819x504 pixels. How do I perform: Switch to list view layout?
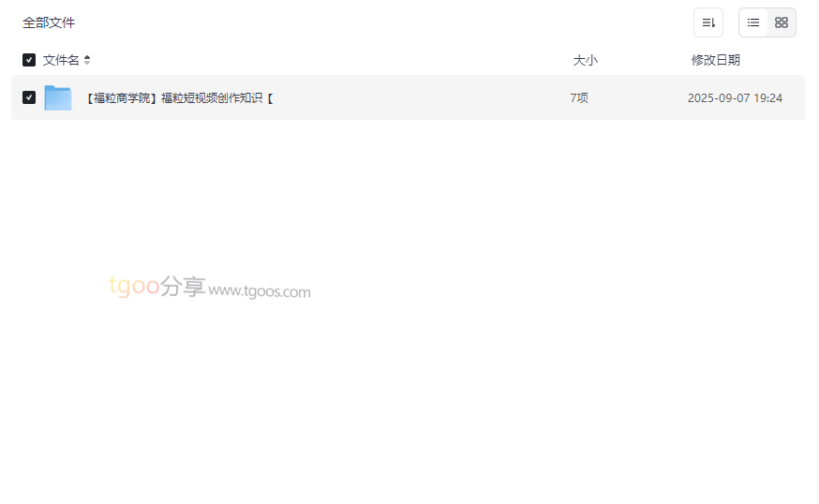point(753,22)
